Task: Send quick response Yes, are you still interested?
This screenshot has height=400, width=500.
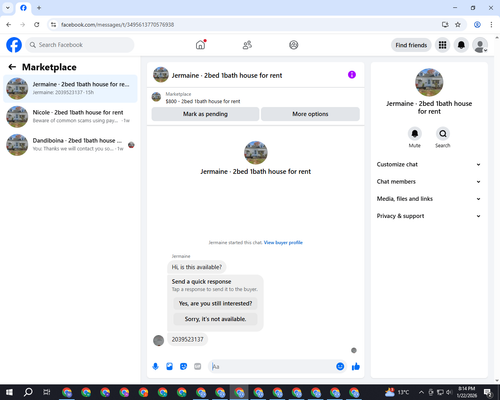Action: pyautogui.click(x=215, y=303)
